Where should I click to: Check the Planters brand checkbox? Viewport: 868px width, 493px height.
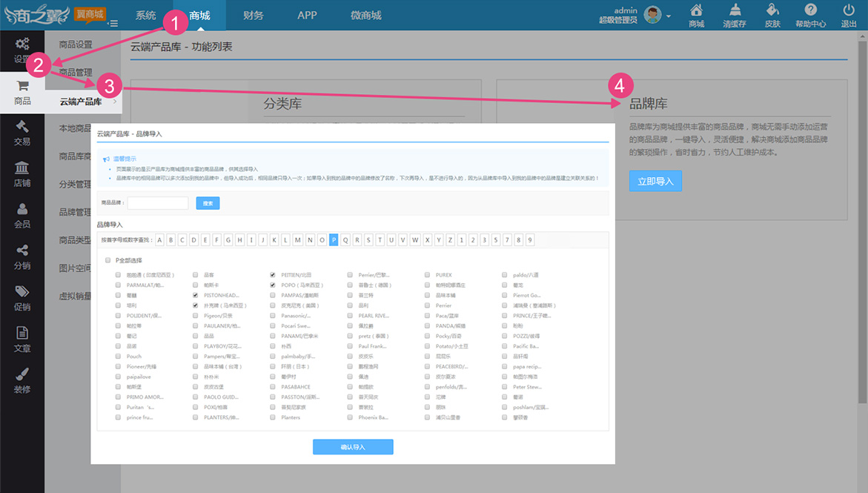[x=272, y=417]
